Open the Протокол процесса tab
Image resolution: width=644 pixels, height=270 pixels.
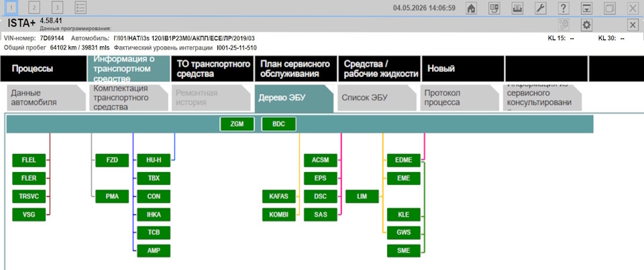pos(460,98)
